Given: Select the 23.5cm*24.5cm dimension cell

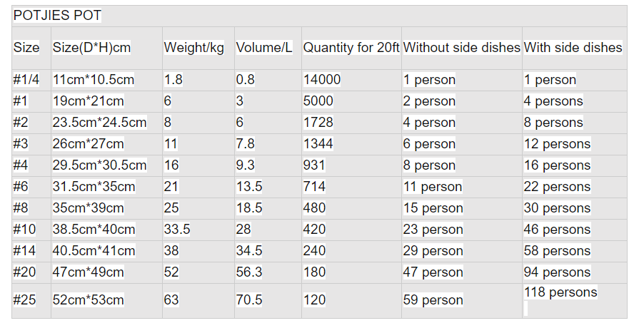Looking at the screenshot, I should click(x=99, y=123).
